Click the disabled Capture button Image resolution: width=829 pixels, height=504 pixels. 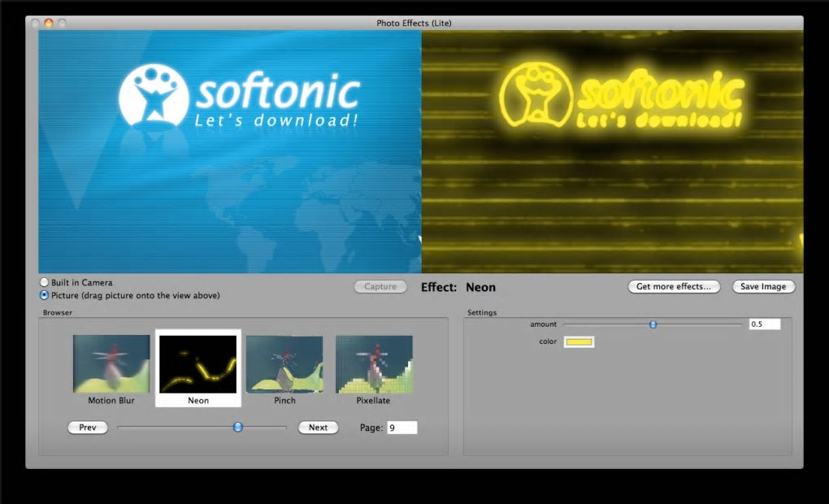(x=380, y=286)
